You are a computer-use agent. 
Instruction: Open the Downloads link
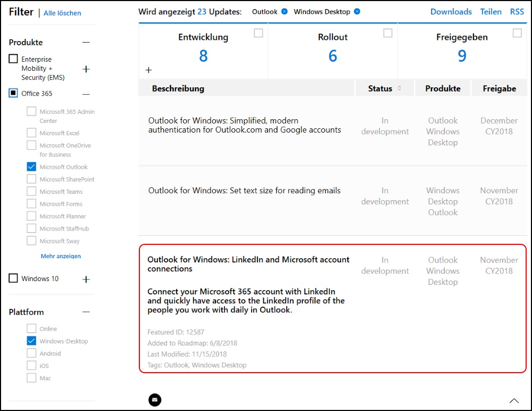tap(451, 12)
